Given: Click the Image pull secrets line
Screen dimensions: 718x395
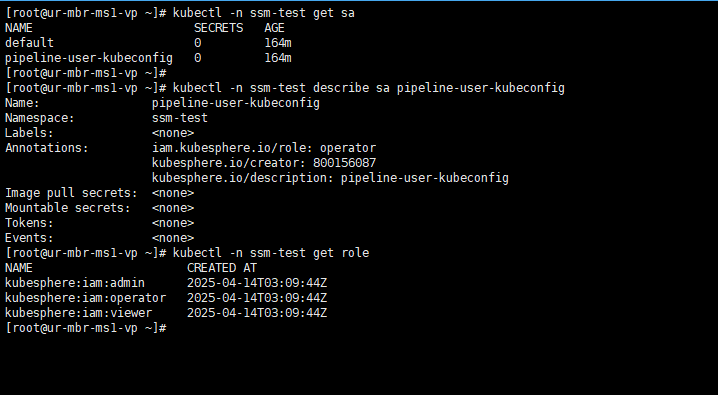Looking at the screenshot, I should (99, 193).
